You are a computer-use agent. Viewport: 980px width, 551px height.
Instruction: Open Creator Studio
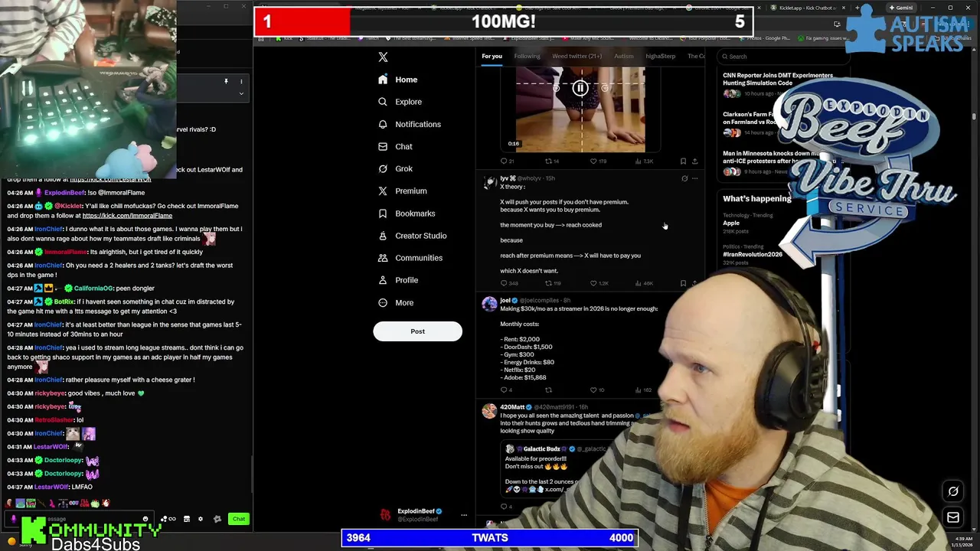point(412,236)
